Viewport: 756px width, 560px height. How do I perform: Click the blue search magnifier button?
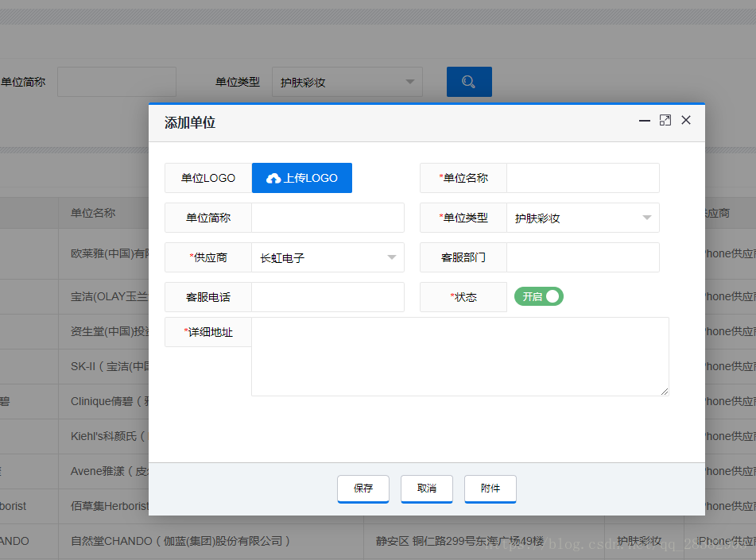(469, 82)
